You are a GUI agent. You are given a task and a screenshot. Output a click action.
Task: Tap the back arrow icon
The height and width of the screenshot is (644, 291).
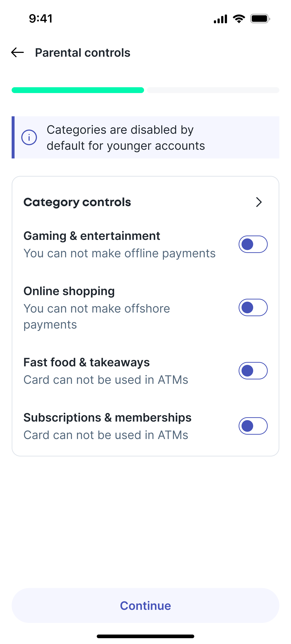[x=17, y=53]
